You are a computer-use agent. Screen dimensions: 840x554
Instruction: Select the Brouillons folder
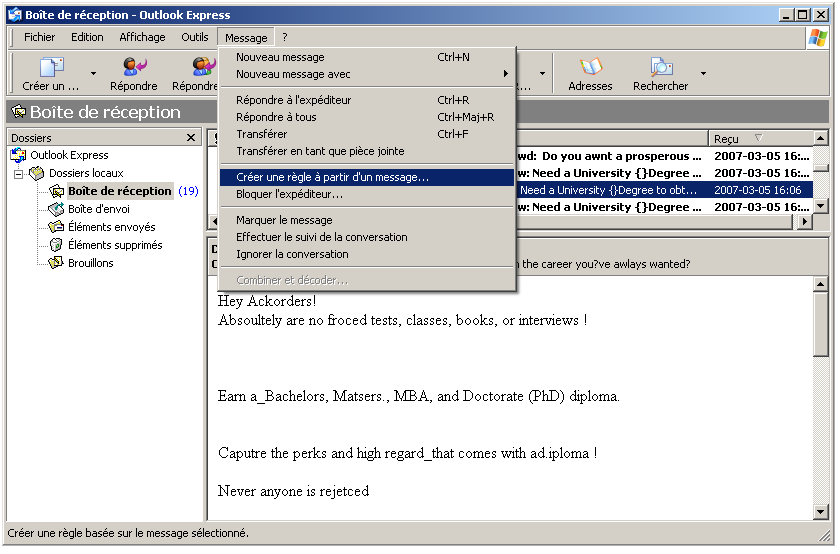91,263
